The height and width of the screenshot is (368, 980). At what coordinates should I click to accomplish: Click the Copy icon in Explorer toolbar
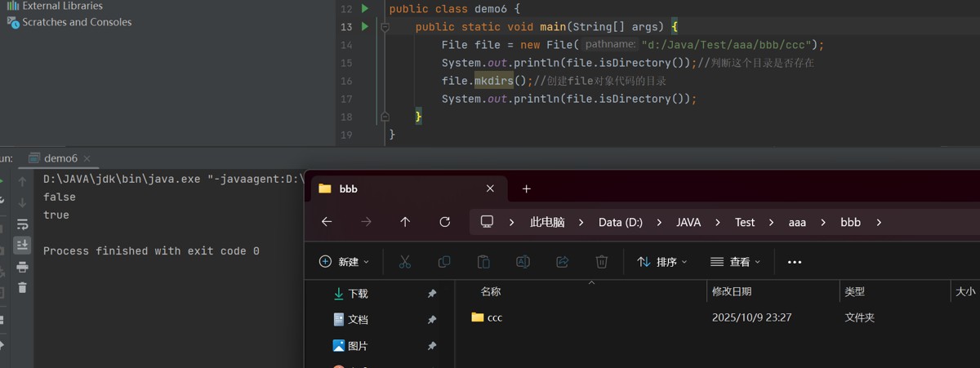point(444,262)
